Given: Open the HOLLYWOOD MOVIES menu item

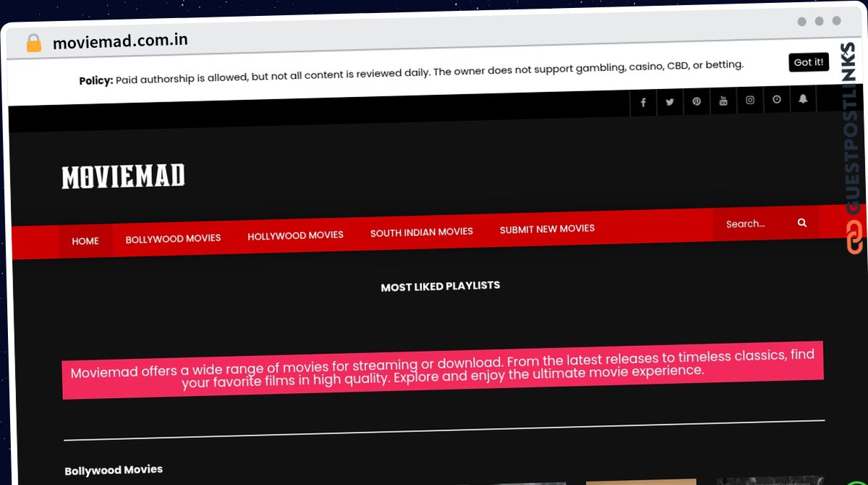Looking at the screenshot, I should 295,235.
